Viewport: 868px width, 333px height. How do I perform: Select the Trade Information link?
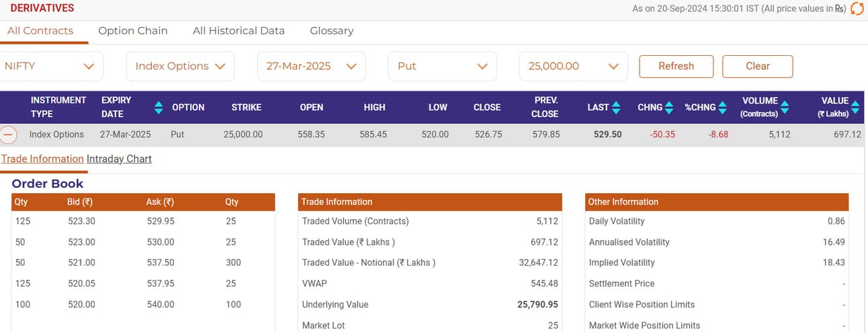[x=42, y=159]
